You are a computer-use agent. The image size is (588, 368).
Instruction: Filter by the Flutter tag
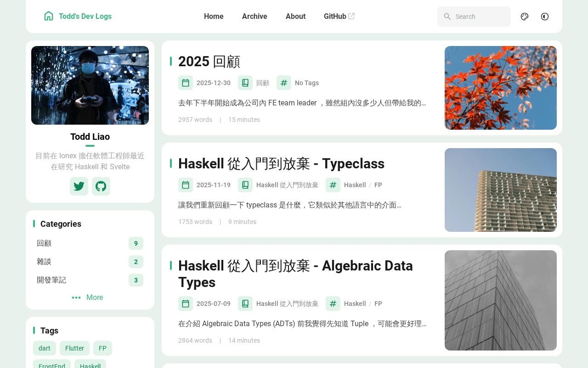pyautogui.click(x=74, y=348)
